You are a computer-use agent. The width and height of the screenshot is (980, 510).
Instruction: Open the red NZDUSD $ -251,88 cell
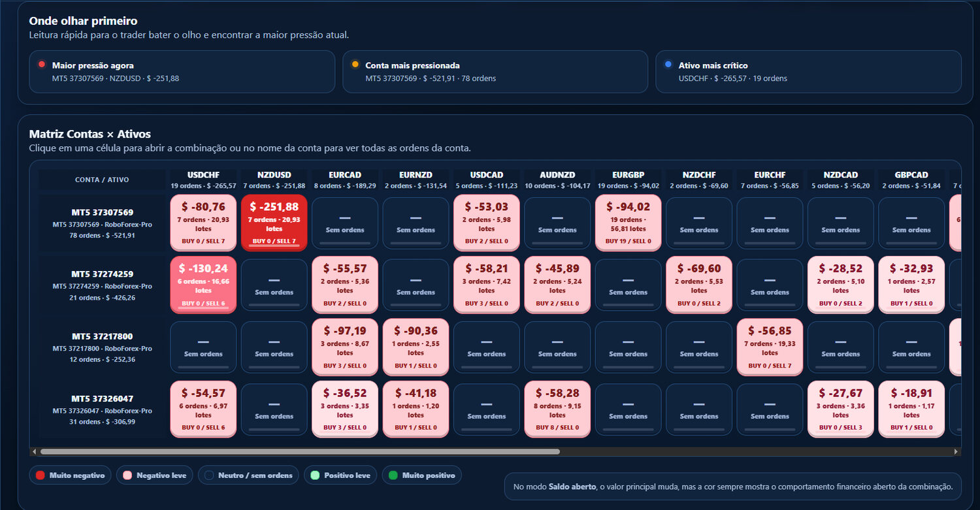coord(274,222)
